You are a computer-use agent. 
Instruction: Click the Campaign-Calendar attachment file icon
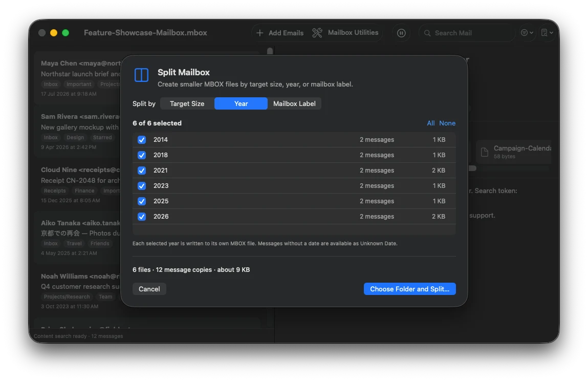pyautogui.click(x=485, y=152)
